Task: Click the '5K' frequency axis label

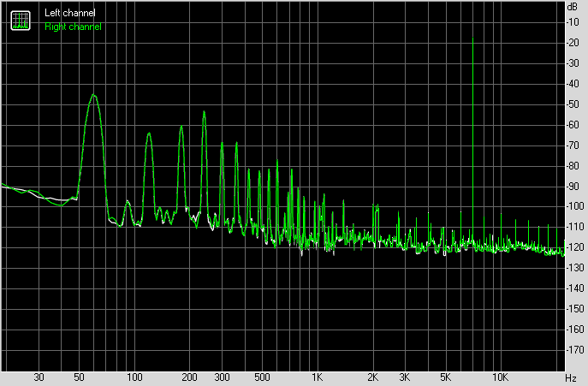Action: pos(445,377)
